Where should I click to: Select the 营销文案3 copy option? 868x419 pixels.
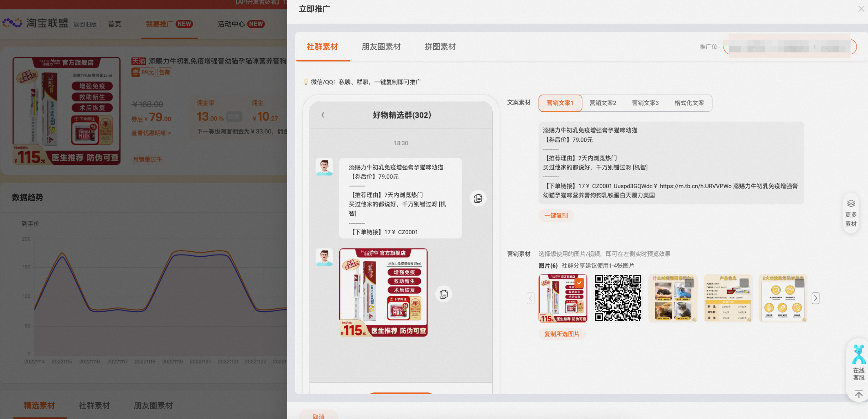(645, 103)
